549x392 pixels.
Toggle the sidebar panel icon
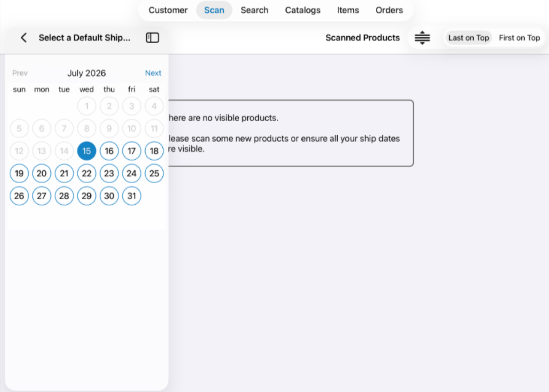pos(152,38)
